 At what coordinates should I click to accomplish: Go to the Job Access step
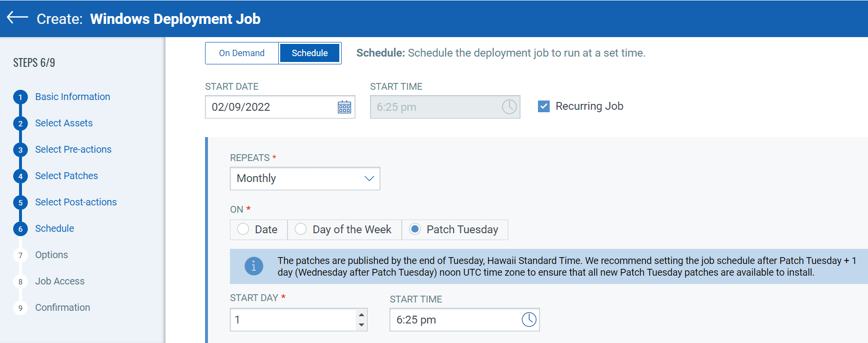(59, 281)
